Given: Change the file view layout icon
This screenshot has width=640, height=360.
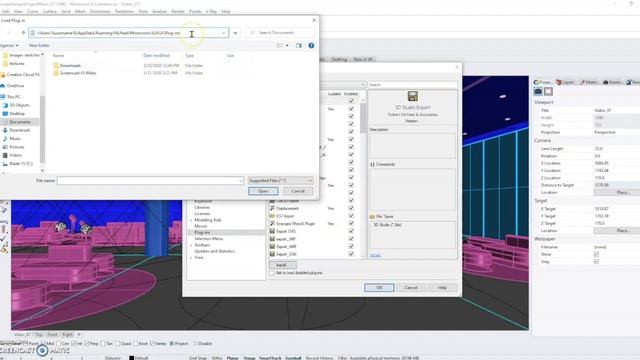Looking at the screenshot, I should click(x=280, y=45).
